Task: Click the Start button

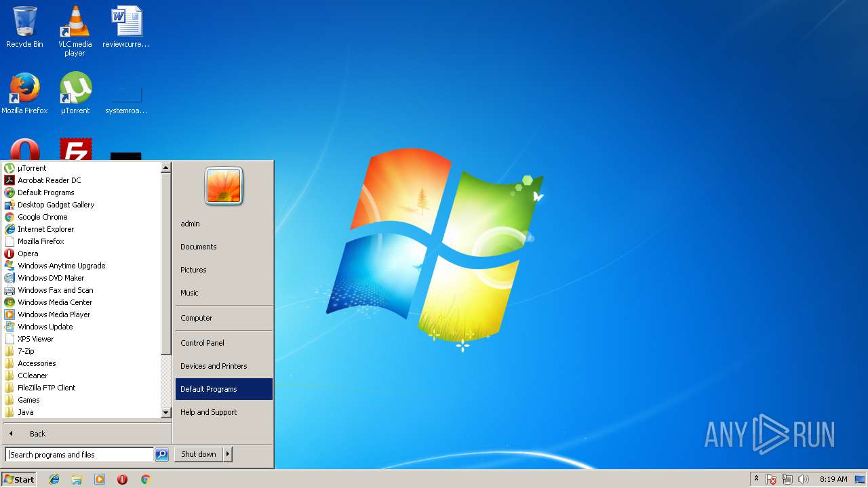Action: click(19, 479)
